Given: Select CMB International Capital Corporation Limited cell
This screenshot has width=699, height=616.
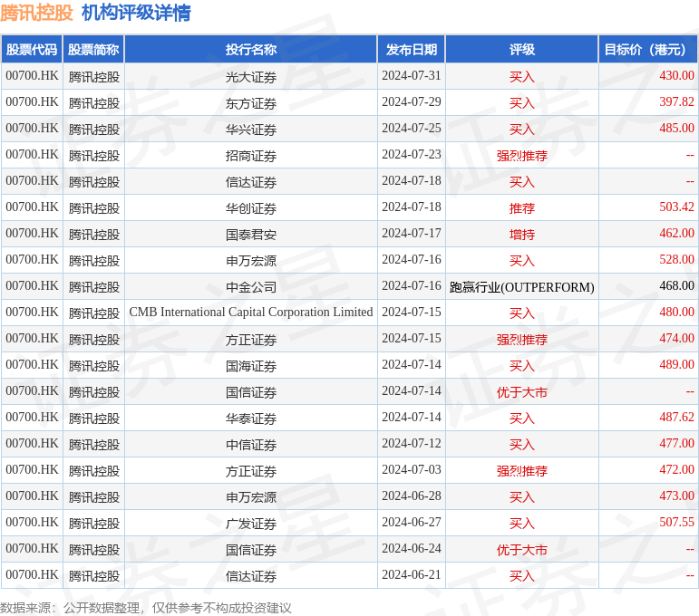Looking at the screenshot, I should pos(251,313).
